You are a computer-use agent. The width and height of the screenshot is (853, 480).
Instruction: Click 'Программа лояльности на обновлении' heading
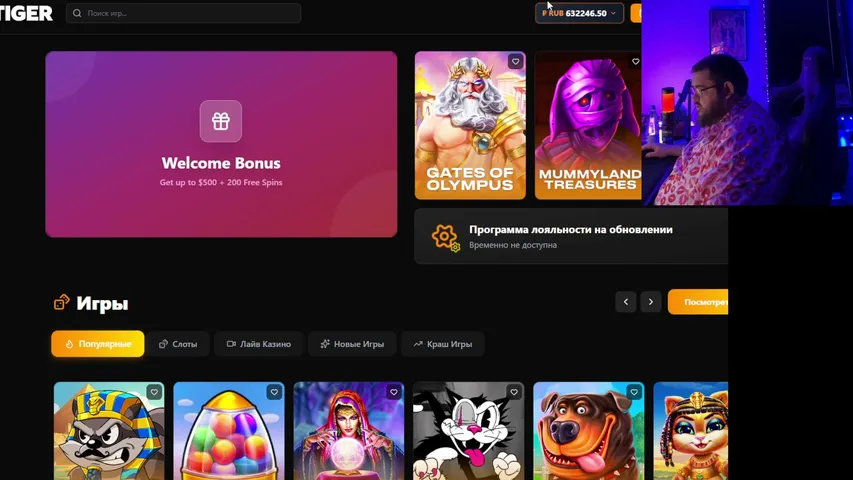pyautogui.click(x=571, y=230)
